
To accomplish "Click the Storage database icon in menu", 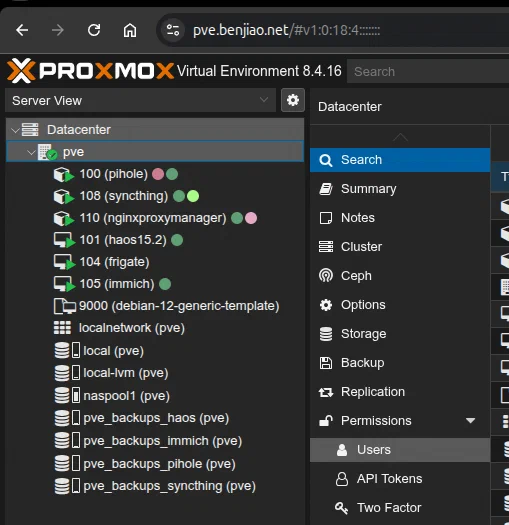I will (x=326, y=334).
